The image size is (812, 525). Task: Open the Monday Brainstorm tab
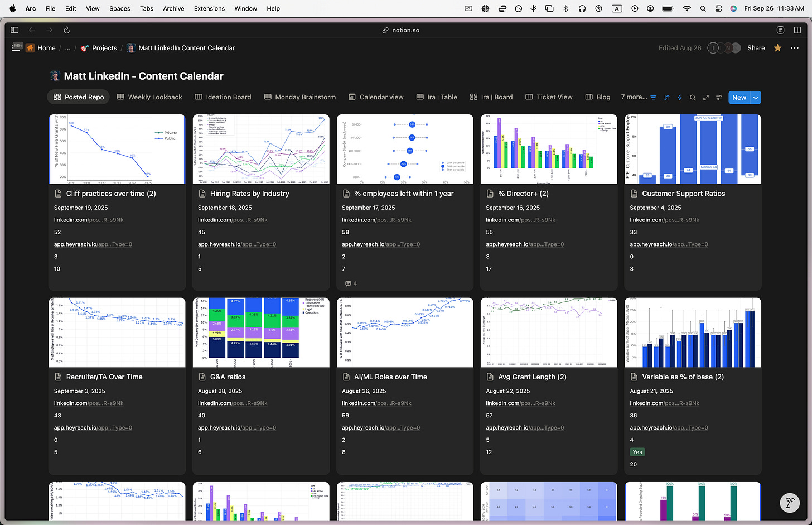pyautogui.click(x=300, y=97)
